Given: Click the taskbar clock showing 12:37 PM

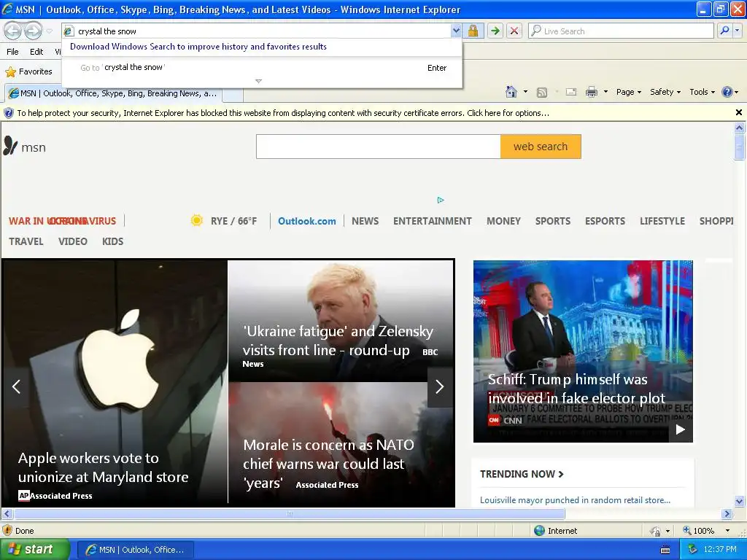Looking at the screenshot, I should (x=719, y=550).
